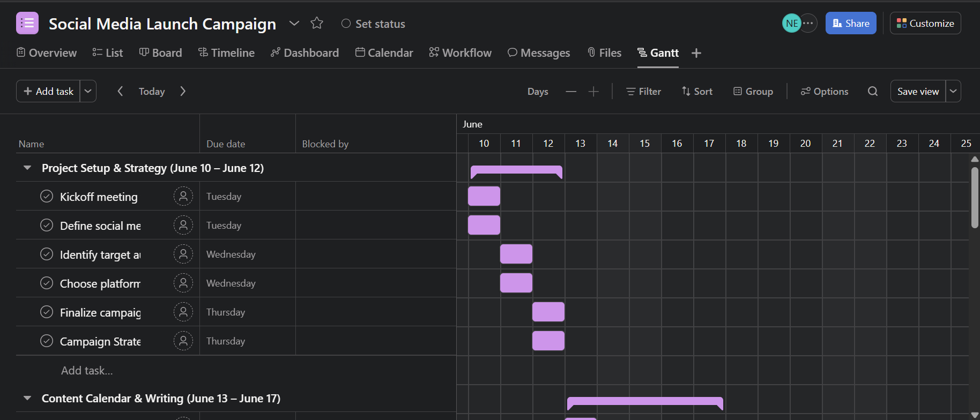
Task: Assign Define social media task via assignee icon
Action: click(x=183, y=225)
